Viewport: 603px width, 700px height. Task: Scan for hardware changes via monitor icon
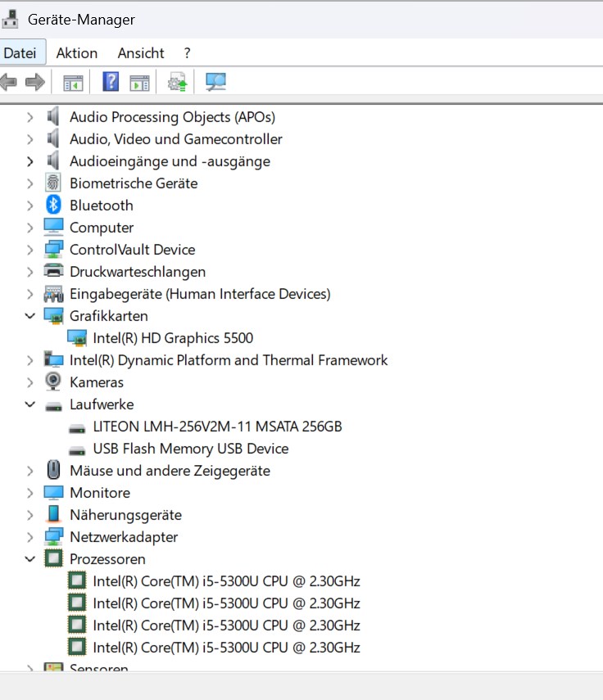[x=215, y=82]
